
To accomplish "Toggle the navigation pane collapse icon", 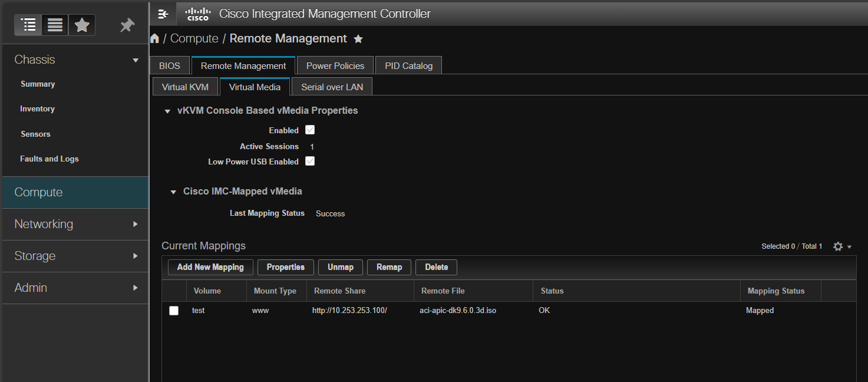I will 163,14.
